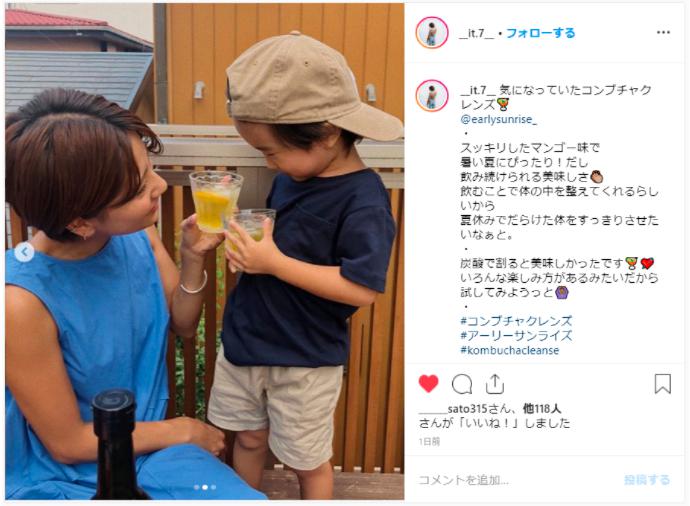Share the post with upload arrow icon

click(495, 384)
